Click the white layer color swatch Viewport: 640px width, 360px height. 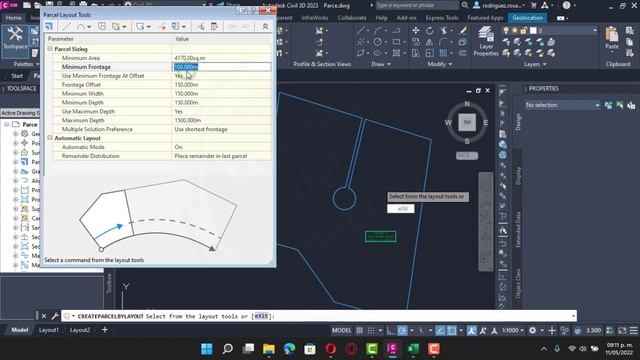pos(533,30)
